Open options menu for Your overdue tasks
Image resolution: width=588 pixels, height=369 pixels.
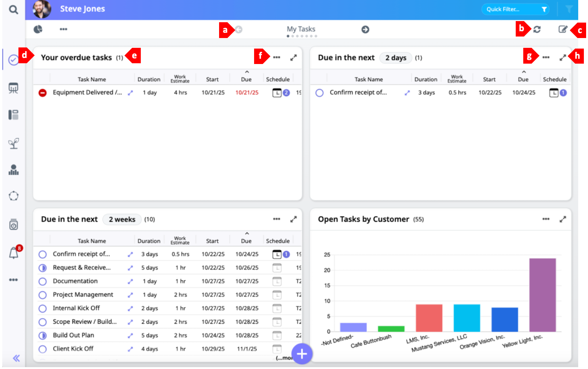coord(277,58)
